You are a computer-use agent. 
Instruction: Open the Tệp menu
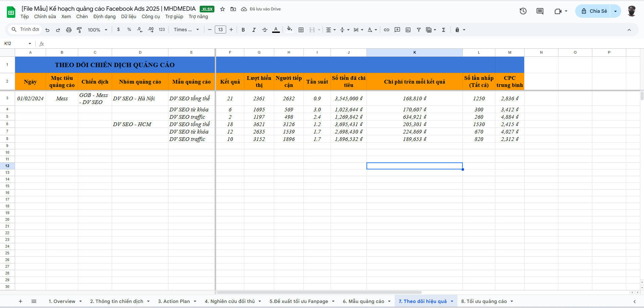click(24, 16)
